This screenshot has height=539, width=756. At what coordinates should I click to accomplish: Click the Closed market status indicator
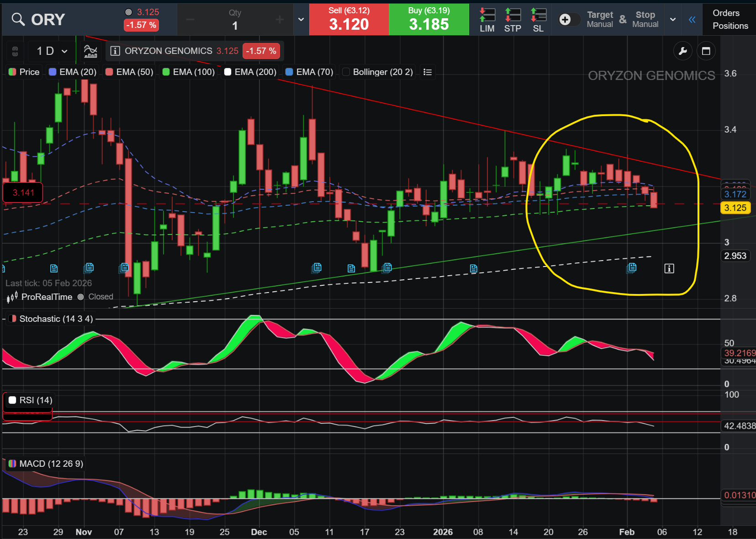[x=95, y=297]
